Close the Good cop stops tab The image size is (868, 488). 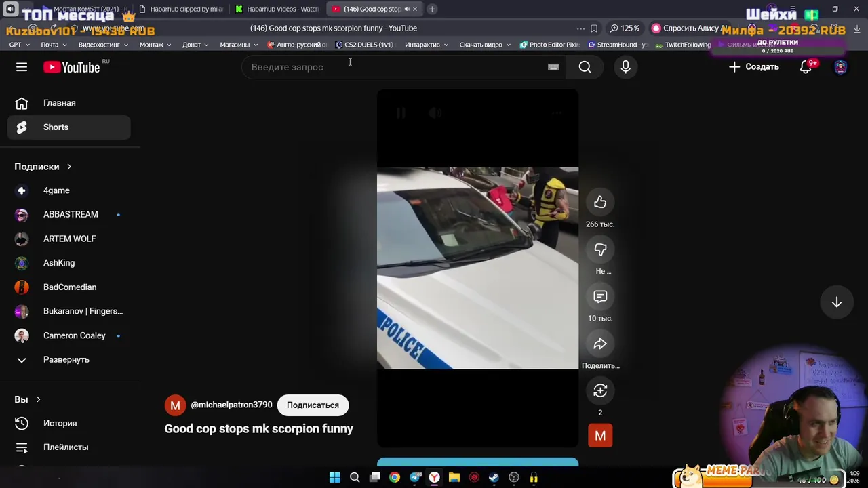click(x=414, y=9)
